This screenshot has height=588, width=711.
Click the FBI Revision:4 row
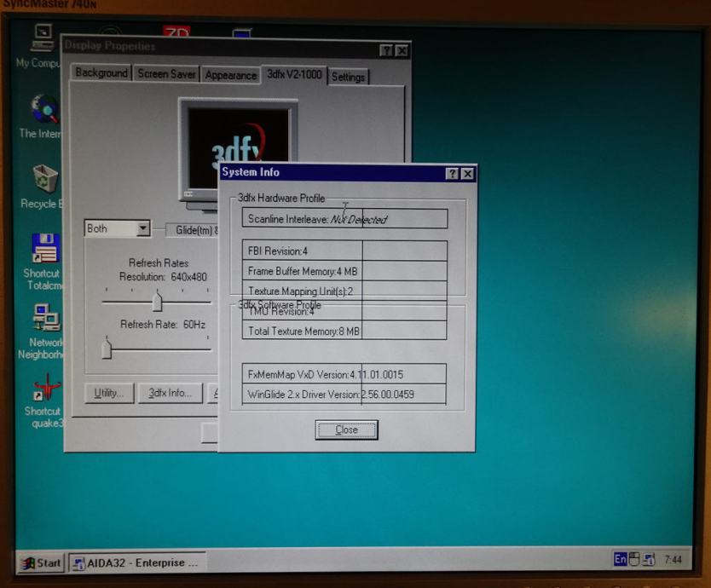click(344, 251)
